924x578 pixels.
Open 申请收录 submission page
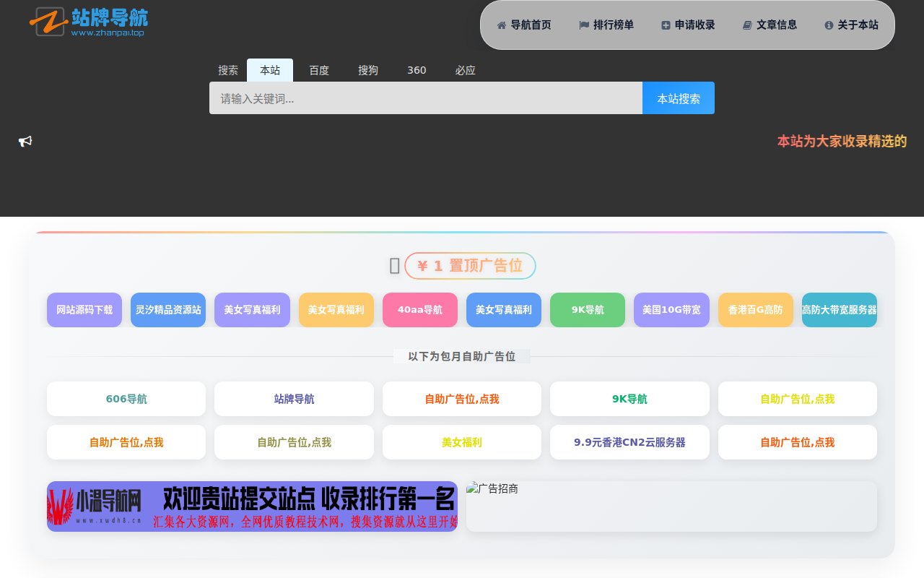[x=688, y=25]
